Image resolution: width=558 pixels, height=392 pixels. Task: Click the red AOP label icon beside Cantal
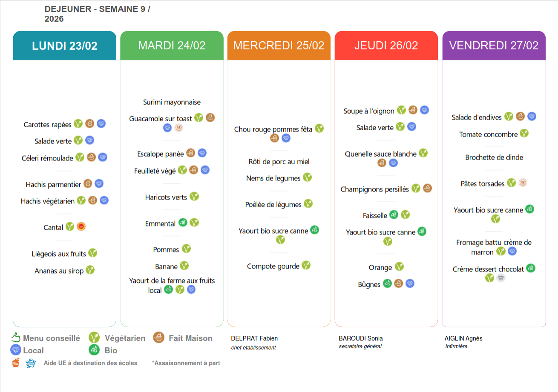[81, 227]
